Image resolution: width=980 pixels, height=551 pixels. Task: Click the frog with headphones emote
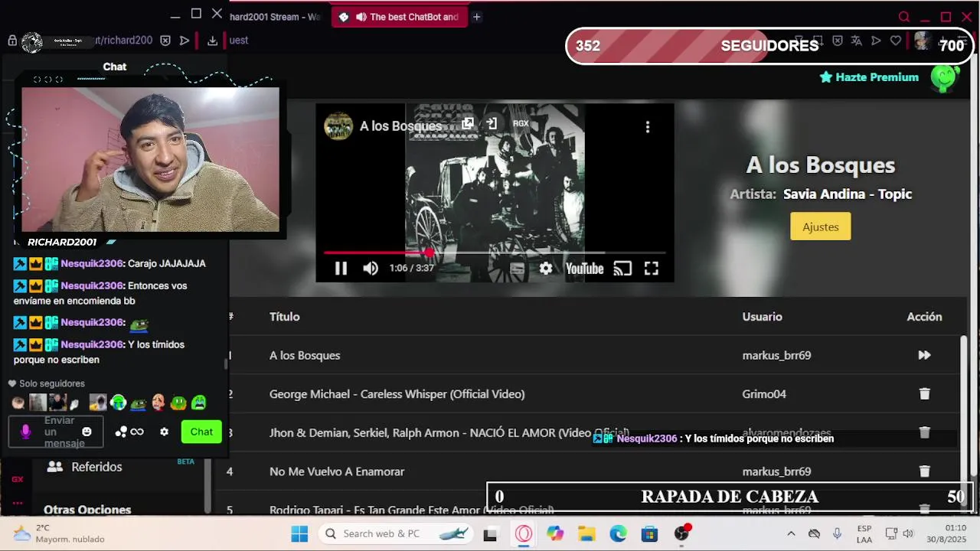click(118, 403)
